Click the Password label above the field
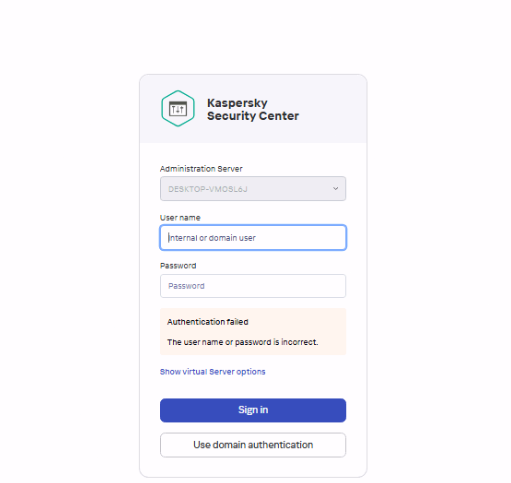 pyautogui.click(x=178, y=266)
